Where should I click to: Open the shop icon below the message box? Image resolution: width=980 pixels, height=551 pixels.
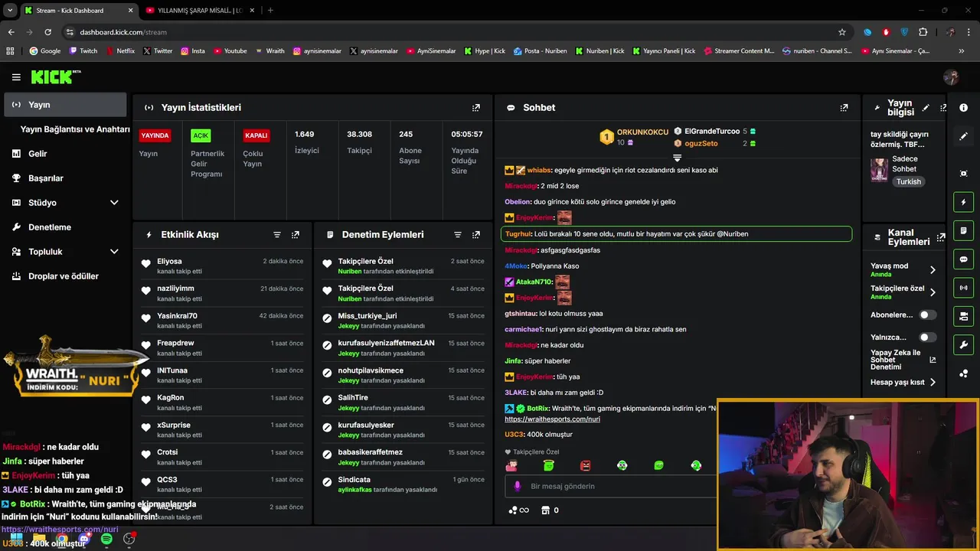tap(546, 510)
